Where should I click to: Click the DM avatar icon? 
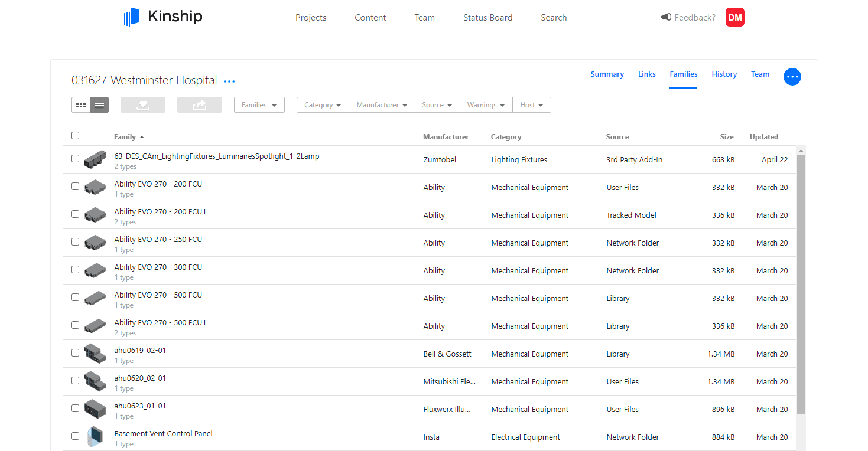734,17
